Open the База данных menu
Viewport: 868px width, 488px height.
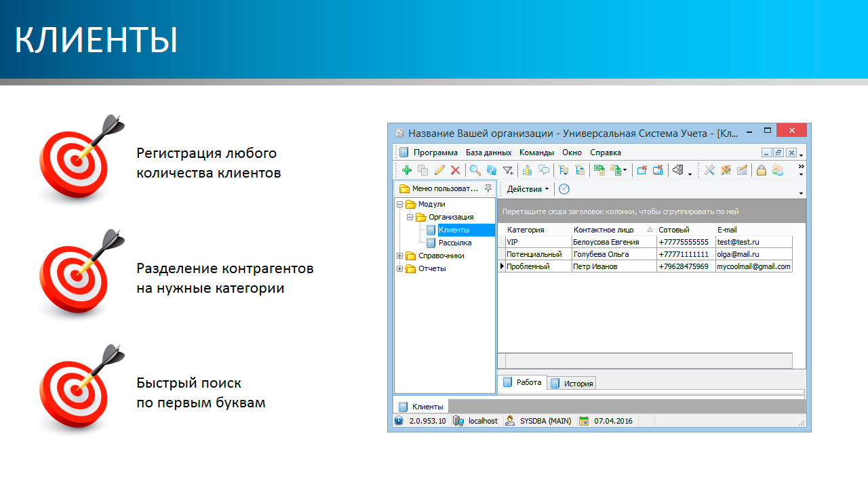[x=488, y=152]
